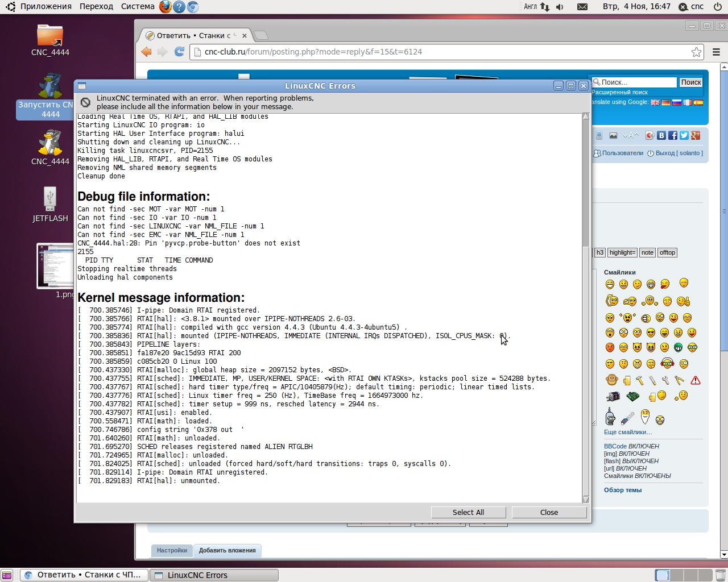Open the help launcher icon in the top panel
Viewport: 728px width, 582px height.
point(179,7)
